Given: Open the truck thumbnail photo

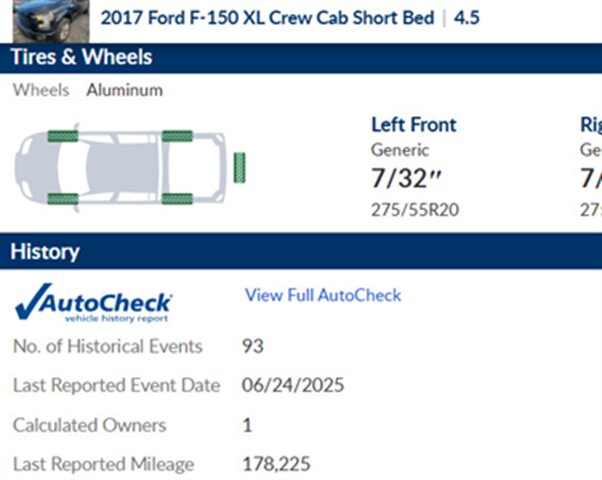Looking at the screenshot, I should coord(51,21).
